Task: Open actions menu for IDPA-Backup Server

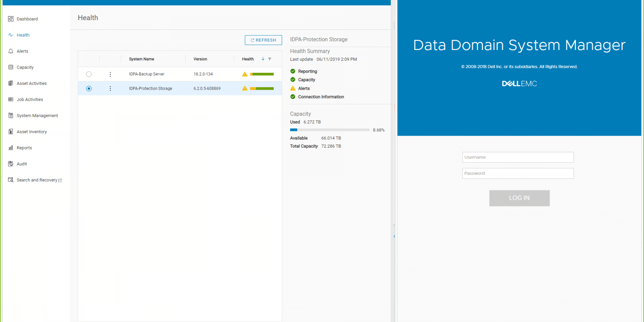Action: coord(110,74)
